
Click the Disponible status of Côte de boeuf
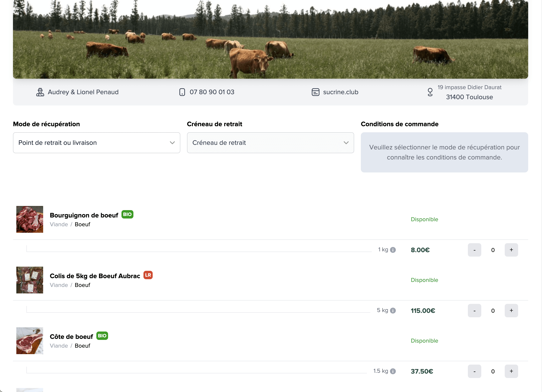click(425, 341)
